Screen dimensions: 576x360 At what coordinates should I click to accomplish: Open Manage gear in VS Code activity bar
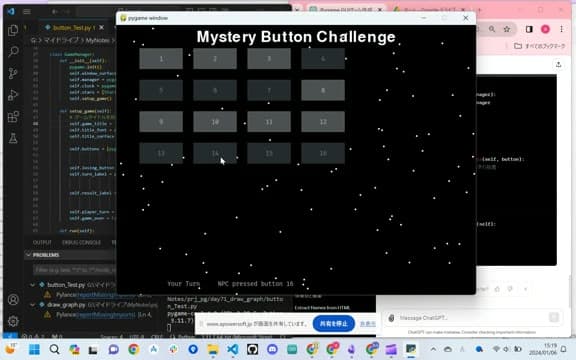pyautogui.click(x=13, y=321)
